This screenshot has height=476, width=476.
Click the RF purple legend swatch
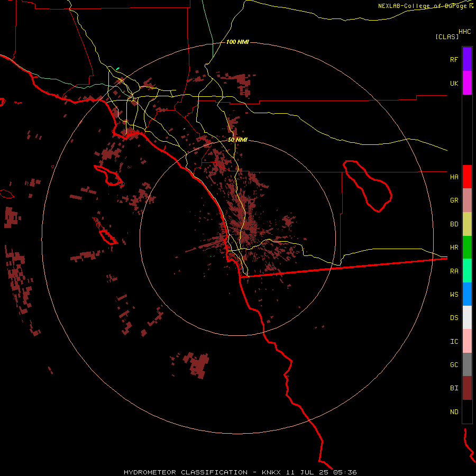[467, 59]
